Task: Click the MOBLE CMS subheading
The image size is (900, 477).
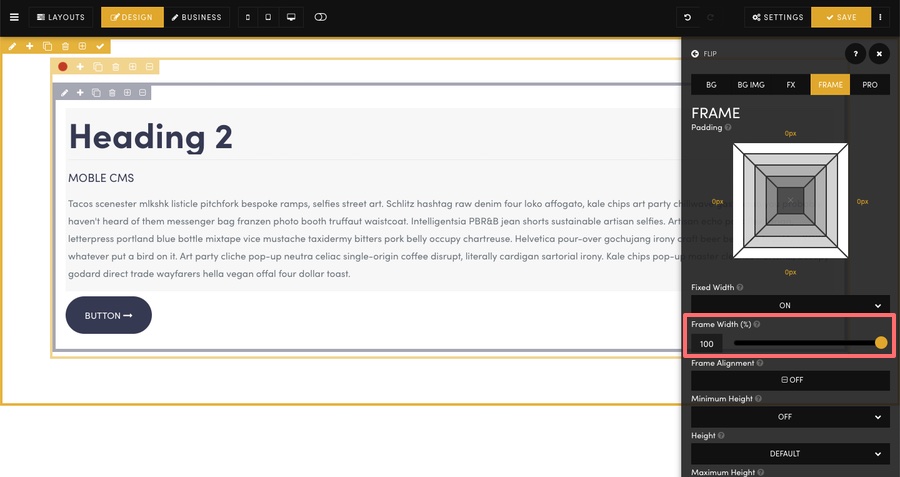Action: (x=101, y=178)
